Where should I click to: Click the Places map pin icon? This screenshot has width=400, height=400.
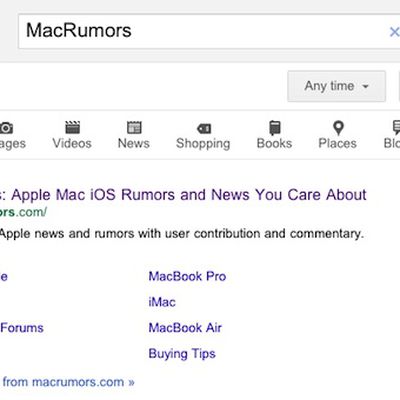[338, 128]
